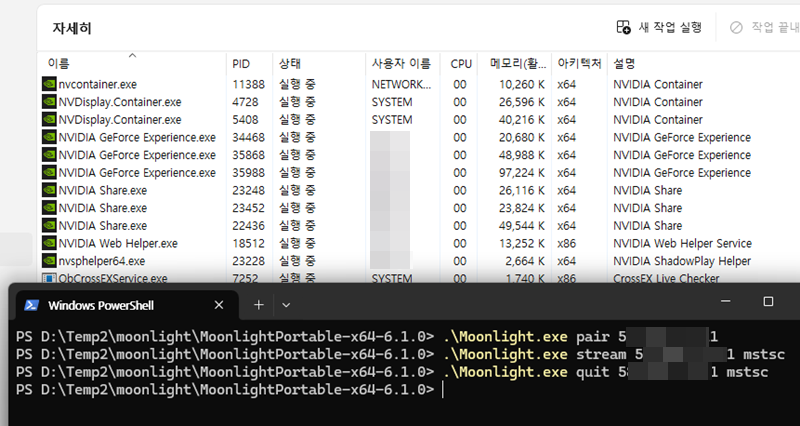Click the PowerShell icon in the terminal tab

pos(32,305)
